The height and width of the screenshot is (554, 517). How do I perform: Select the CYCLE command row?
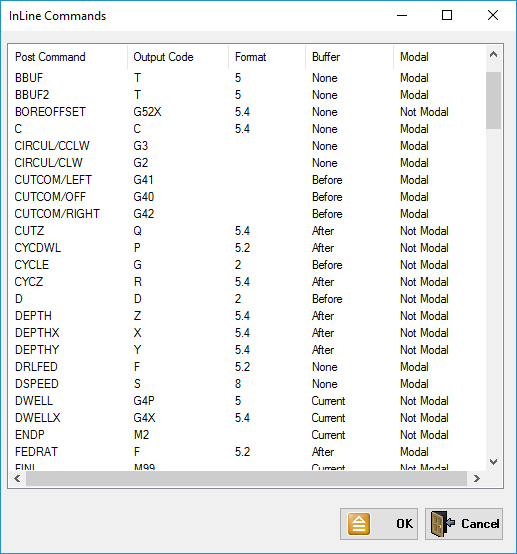pyautogui.click(x=247, y=265)
